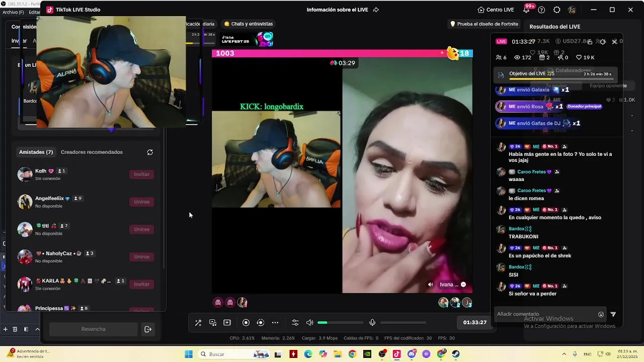The height and width of the screenshot is (362, 644).
Task: Start recording with the record button
Action: coord(246,323)
